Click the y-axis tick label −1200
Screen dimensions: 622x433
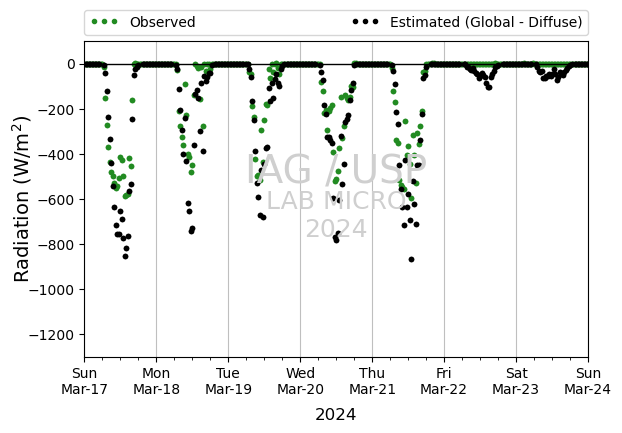click(52, 335)
